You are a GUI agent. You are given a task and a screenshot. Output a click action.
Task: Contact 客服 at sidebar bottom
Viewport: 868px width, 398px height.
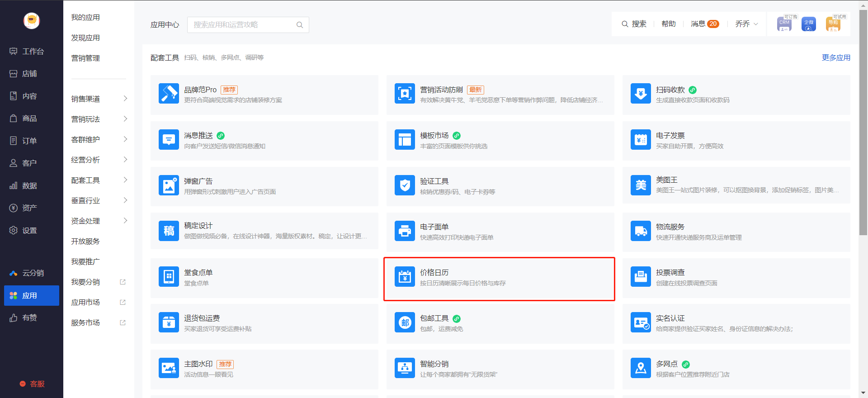tap(32, 384)
